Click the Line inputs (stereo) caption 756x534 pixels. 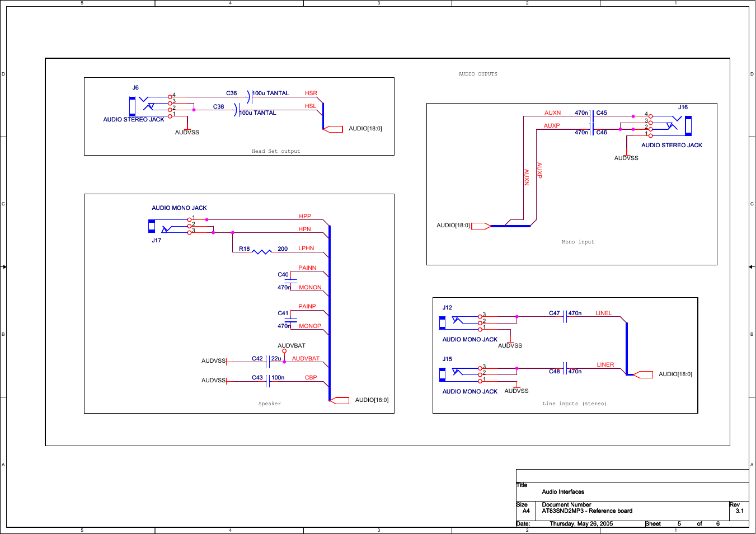click(575, 404)
